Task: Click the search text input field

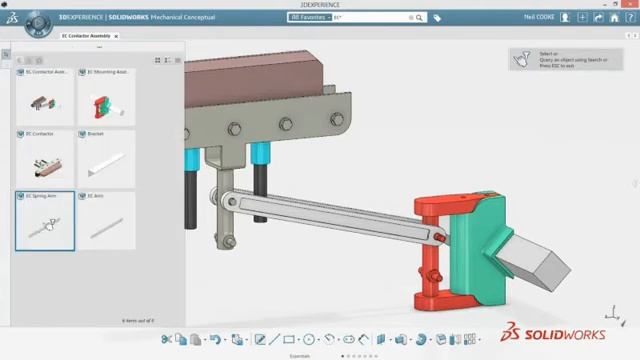Action: click(x=370, y=18)
